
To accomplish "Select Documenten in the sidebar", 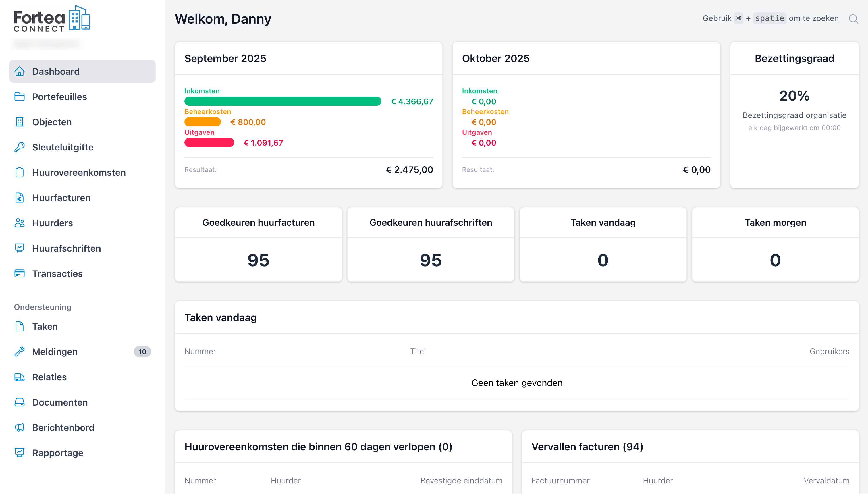I will click(x=60, y=402).
